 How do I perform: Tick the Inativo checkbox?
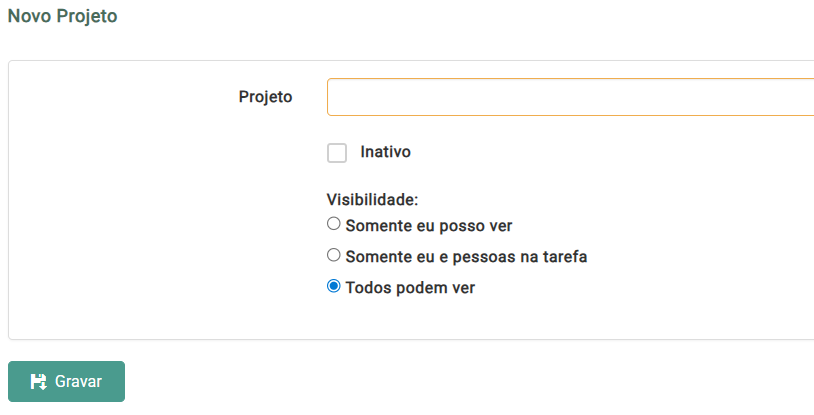tap(337, 153)
